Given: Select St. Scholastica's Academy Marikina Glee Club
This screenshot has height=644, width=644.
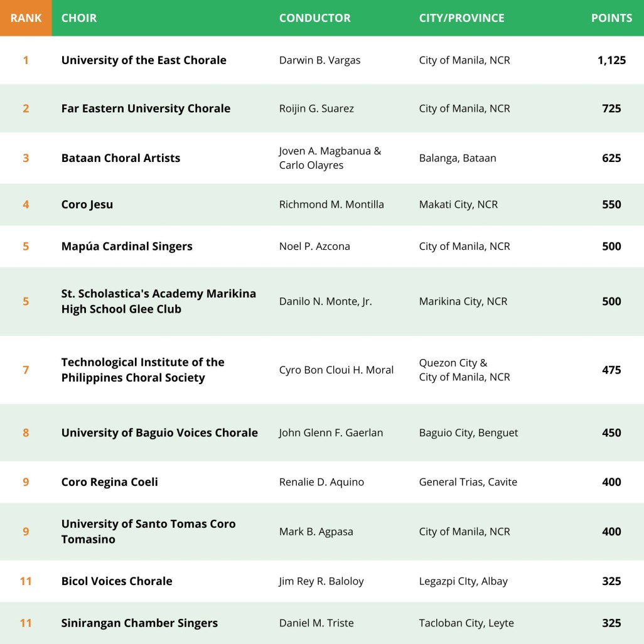Looking at the screenshot, I should [x=158, y=301].
